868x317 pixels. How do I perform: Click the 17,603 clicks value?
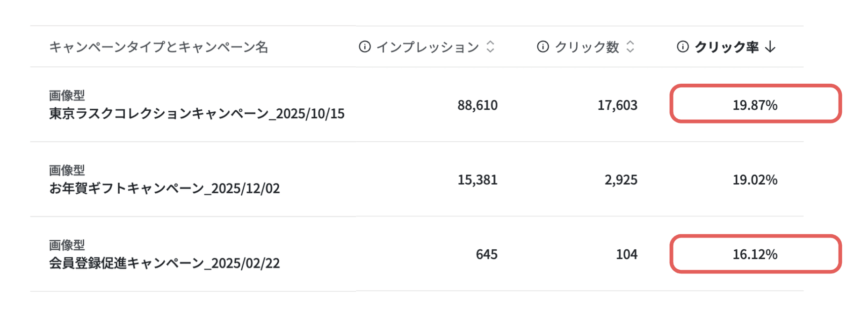point(617,105)
